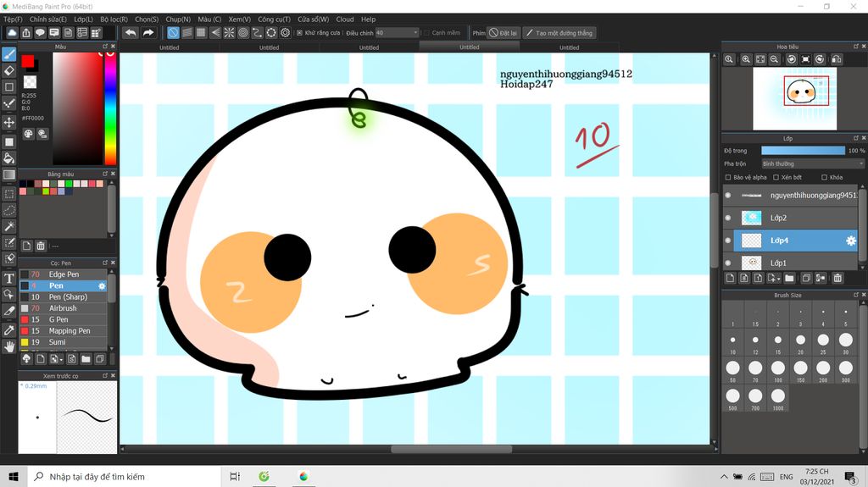The image size is (868, 487).
Task: Click the cloud icon in the top toolbar
Action: pyautogui.click(x=12, y=33)
